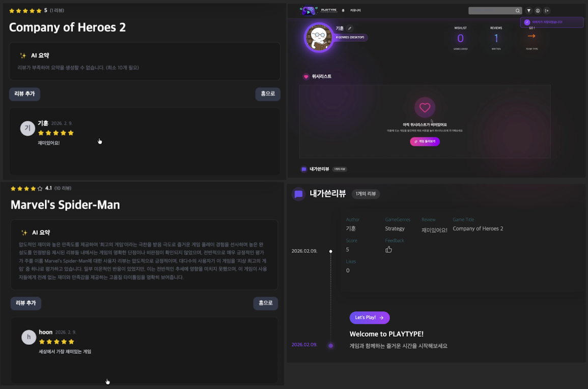The height and width of the screenshot is (389, 588).
Task: Click 홈으로 under Marvel's Spider-Man
Action: click(x=266, y=303)
